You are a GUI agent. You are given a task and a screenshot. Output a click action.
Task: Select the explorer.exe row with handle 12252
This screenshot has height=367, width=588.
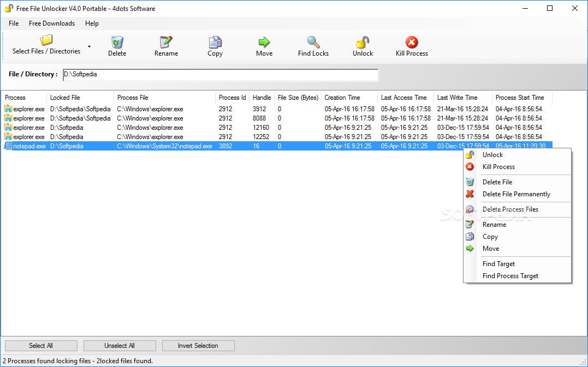(277, 137)
